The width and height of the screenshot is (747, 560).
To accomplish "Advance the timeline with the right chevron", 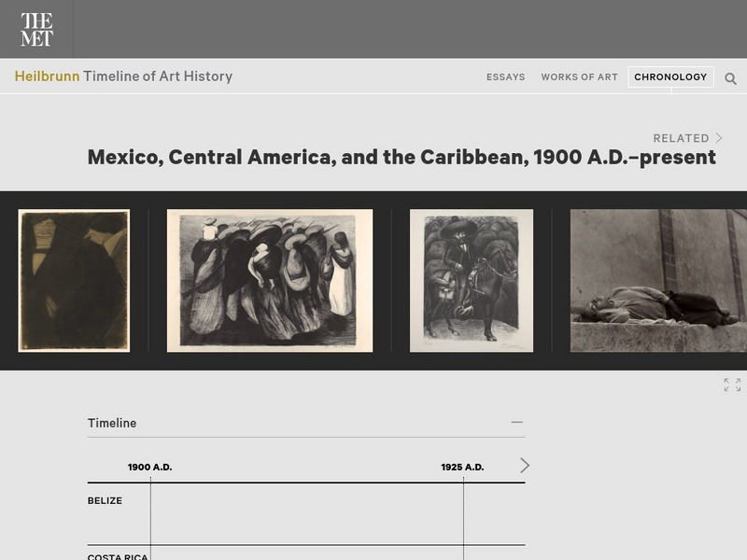I will click(526, 464).
